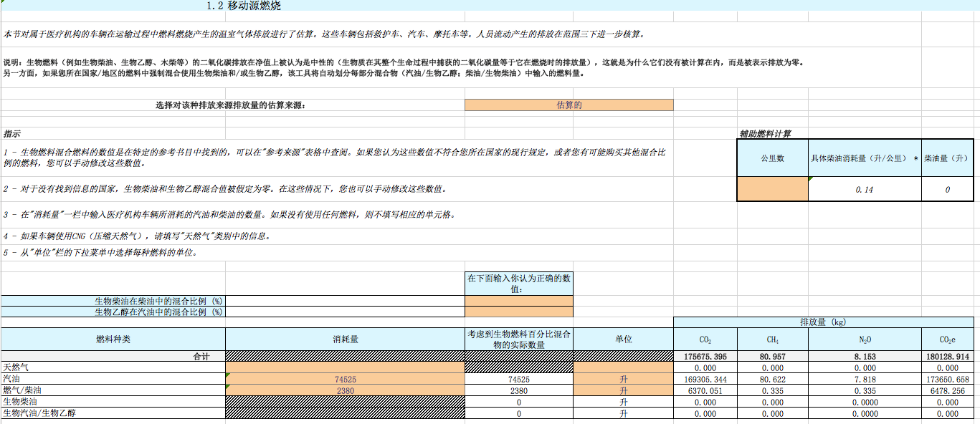Click the 0.14 diesel consumption rate cell
Screen dimensions: 980x424
[865, 190]
